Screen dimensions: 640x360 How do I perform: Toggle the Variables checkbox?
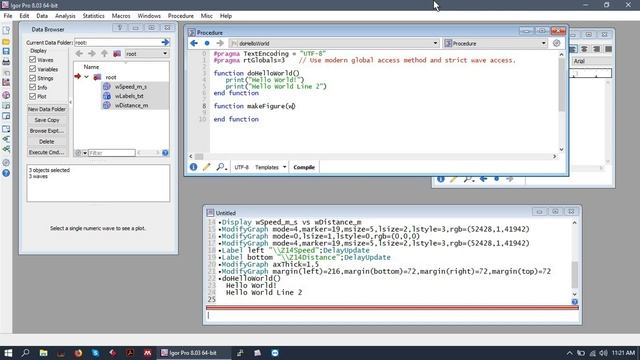point(33,69)
